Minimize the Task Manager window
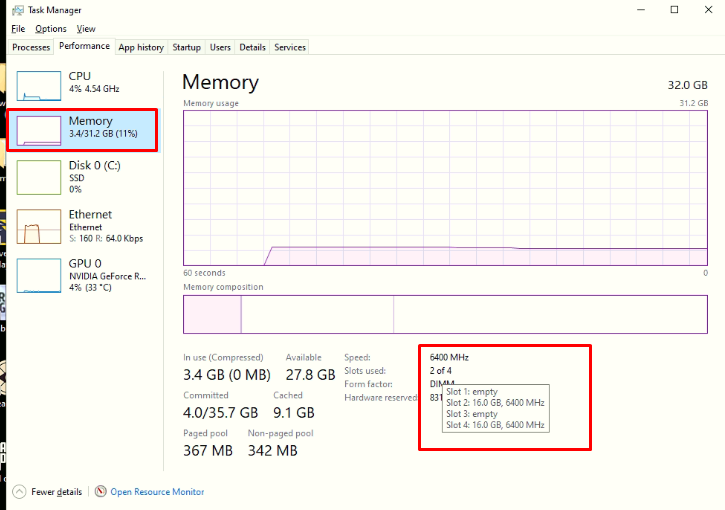This screenshot has height=510, width=725. click(641, 10)
